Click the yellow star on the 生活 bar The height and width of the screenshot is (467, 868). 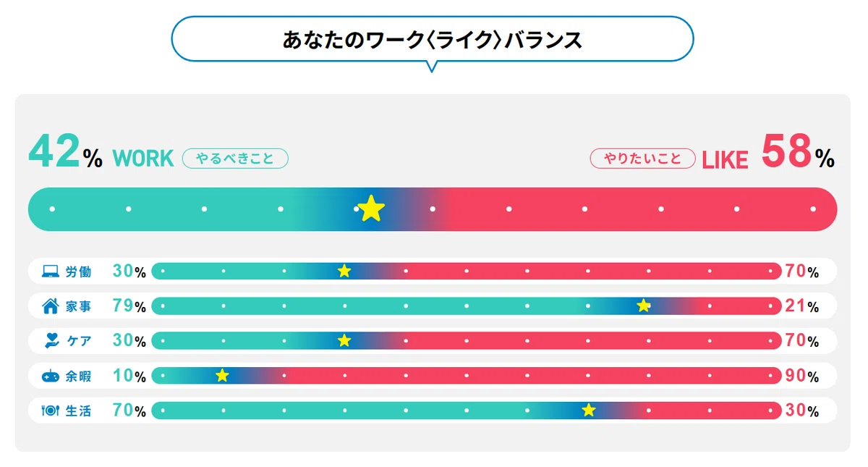[x=589, y=411]
